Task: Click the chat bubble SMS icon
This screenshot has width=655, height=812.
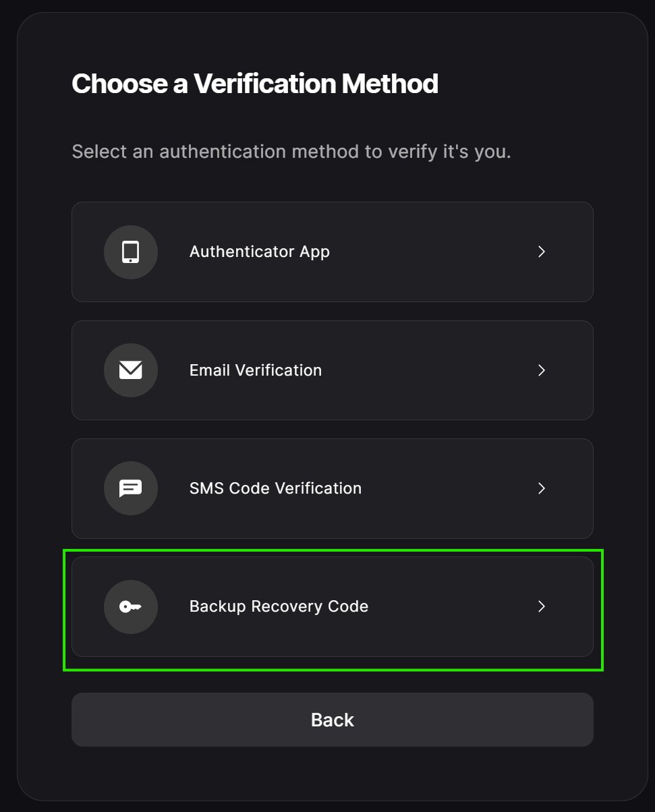Action: point(131,488)
